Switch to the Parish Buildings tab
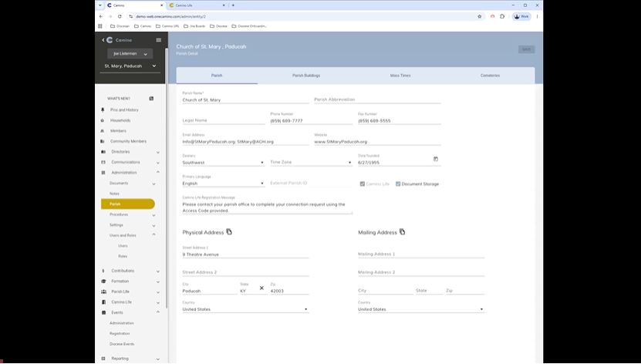The height and width of the screenshot is (364, 641). click(306, 76)
